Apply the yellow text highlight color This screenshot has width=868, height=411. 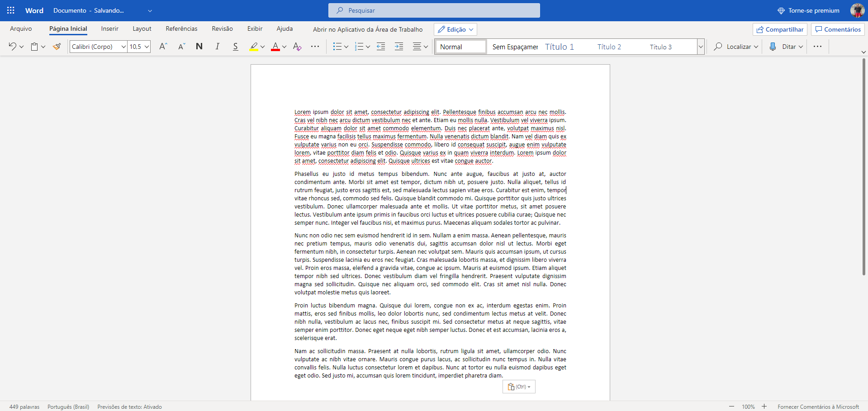coord(254,46)
